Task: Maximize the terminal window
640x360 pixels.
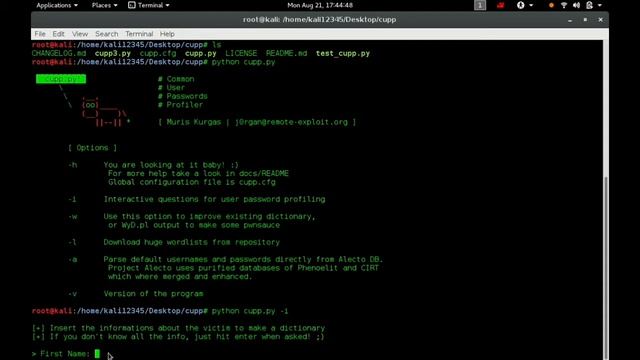Action: pos(585,20)
